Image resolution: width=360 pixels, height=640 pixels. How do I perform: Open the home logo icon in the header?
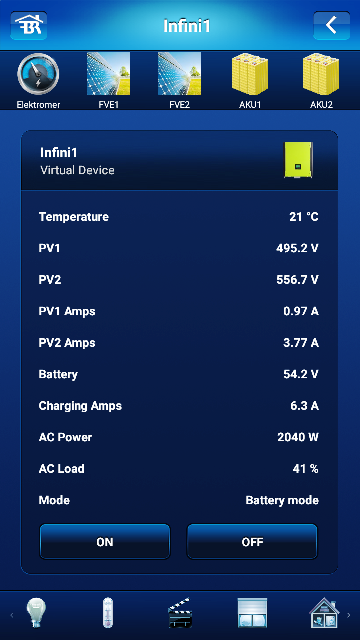[29, 25]
